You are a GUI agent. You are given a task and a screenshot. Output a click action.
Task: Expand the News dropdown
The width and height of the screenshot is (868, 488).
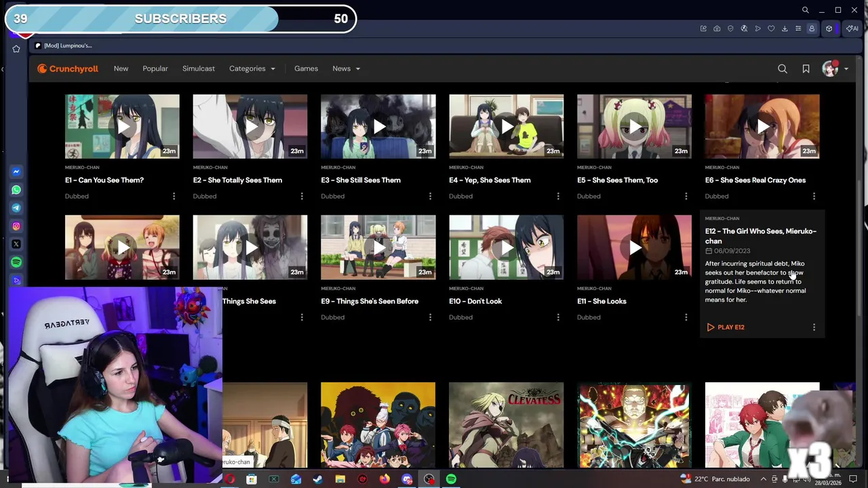click(346, 68)
